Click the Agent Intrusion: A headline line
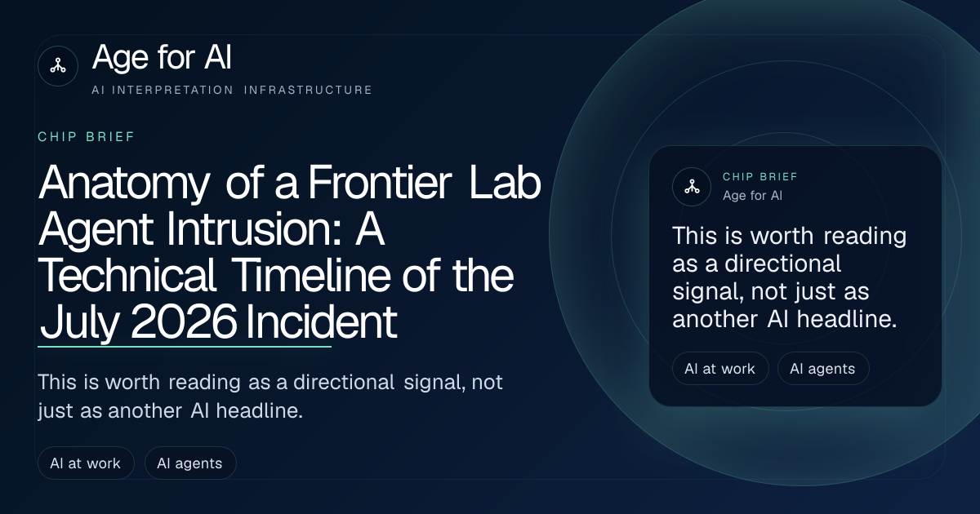The width and height of the screenshot is (980, 514). click(x=212, y=230)
